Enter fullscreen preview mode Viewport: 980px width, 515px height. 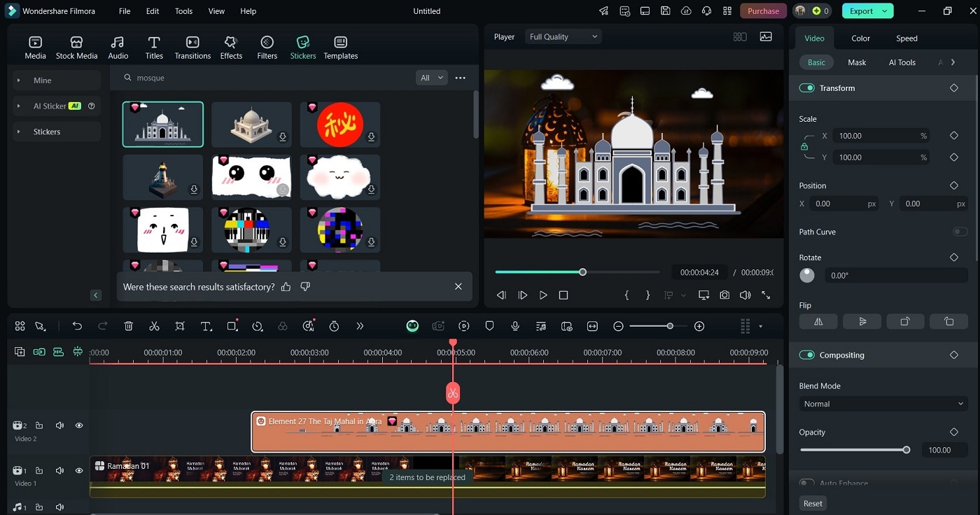(766, 295)
